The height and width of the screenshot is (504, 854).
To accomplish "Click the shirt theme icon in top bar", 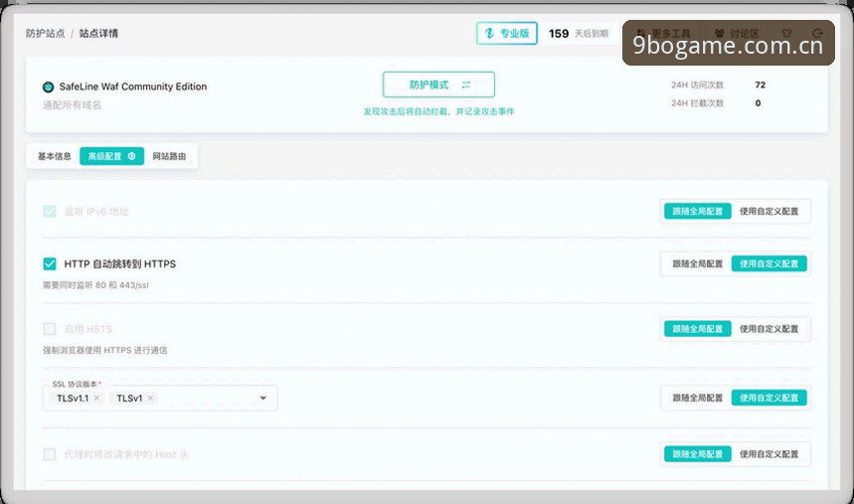I will coord(786,33).
